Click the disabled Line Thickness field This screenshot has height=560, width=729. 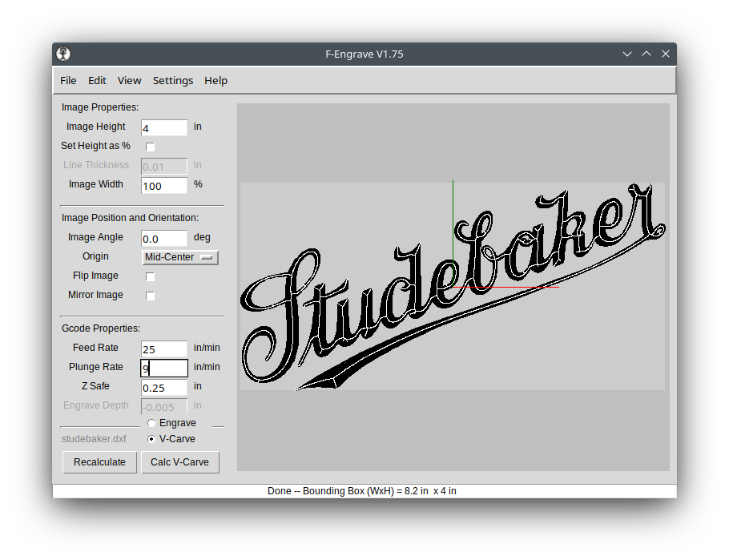click(164, 166)
